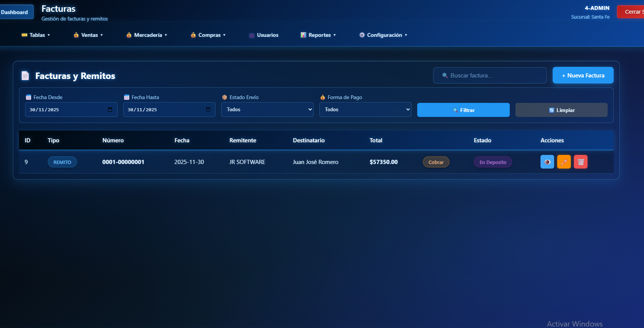Click the 4-ADMIN user label

(x=597, y=8)
